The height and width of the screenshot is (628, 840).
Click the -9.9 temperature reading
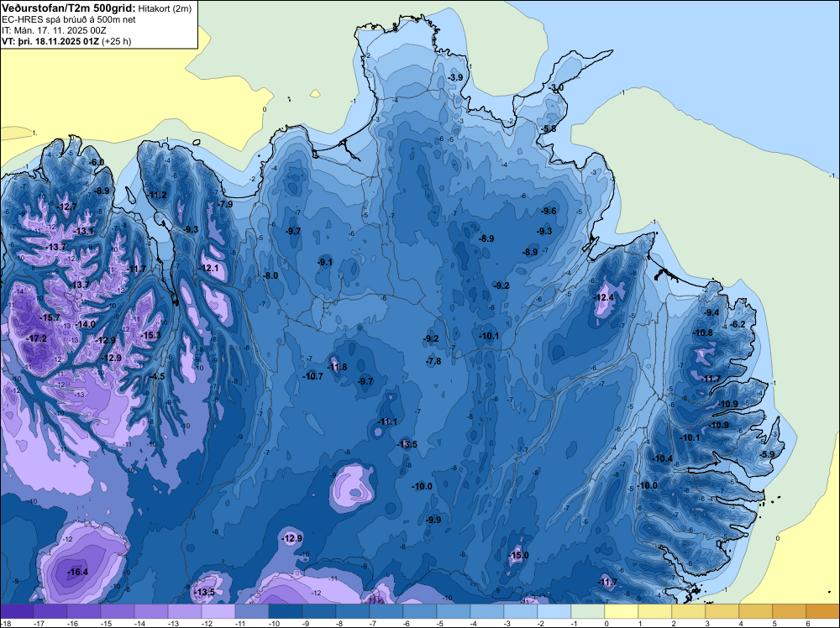click(433, 520)
